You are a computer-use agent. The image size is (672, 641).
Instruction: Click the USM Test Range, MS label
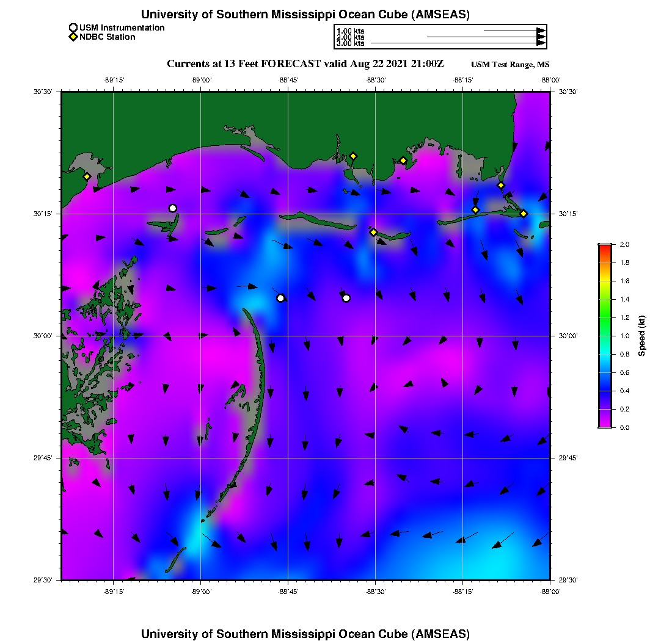click(x=510, y=65)
